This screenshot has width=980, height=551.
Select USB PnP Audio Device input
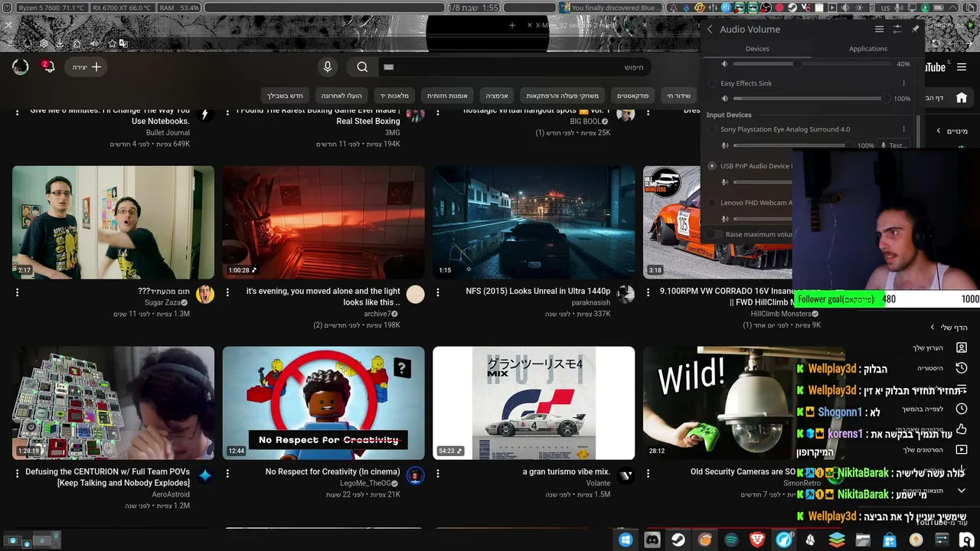click(x=713, y=166)
